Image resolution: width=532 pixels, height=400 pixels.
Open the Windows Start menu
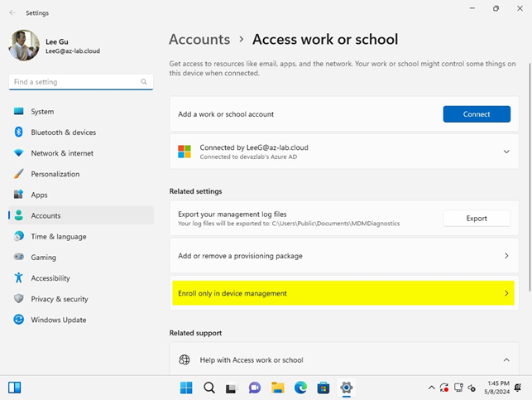186,388
